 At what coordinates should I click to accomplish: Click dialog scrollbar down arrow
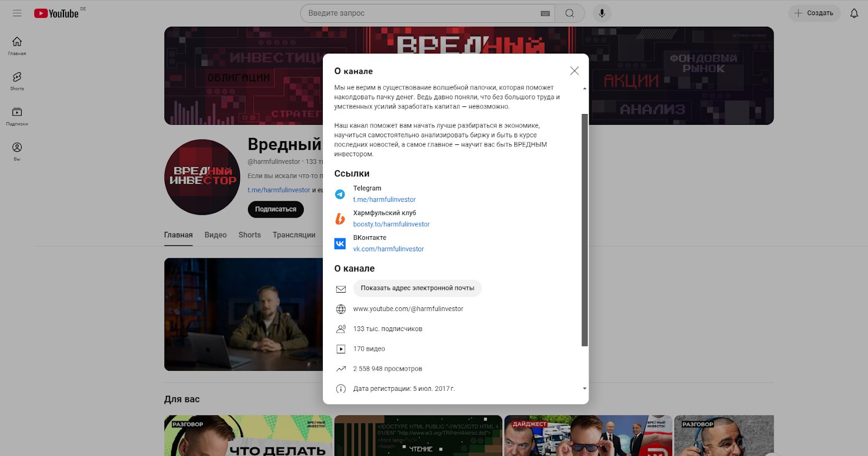584,389
